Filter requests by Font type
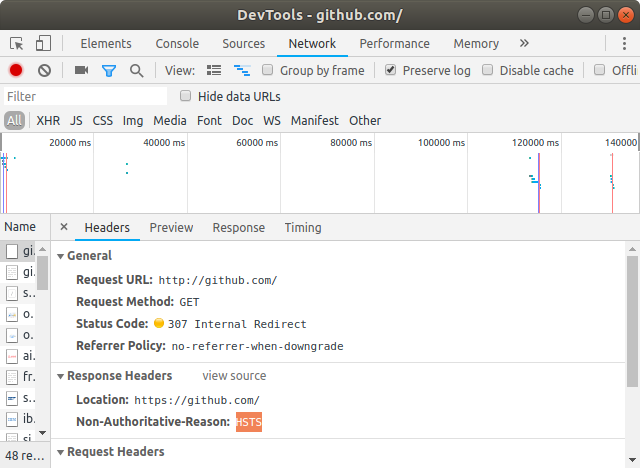 click(x=209, y=120)
